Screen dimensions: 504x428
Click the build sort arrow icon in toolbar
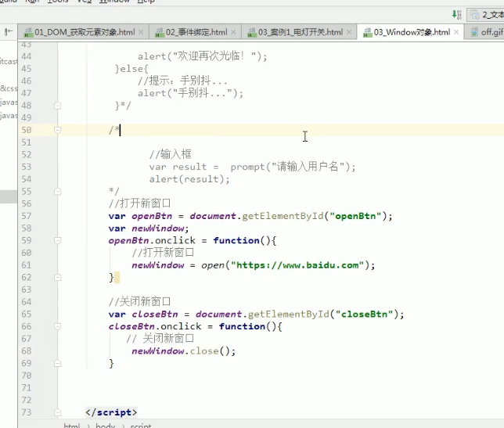456,14
